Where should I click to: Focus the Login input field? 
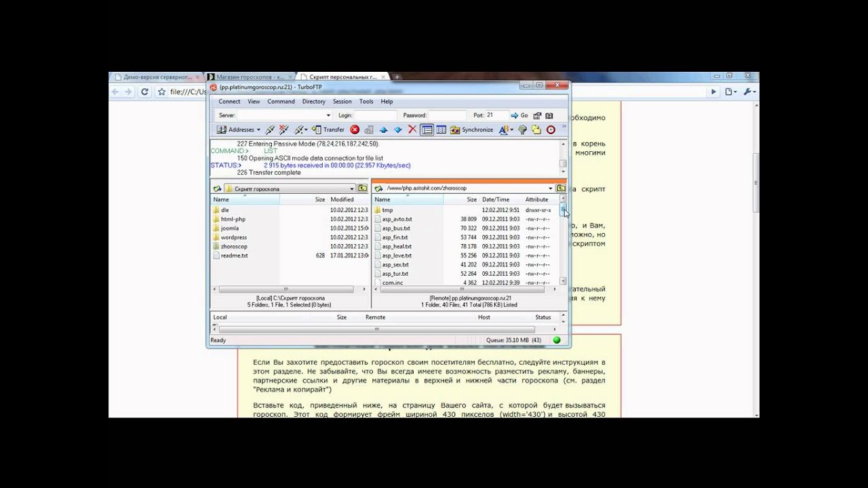pyautogui.click(x=375, y=115)
